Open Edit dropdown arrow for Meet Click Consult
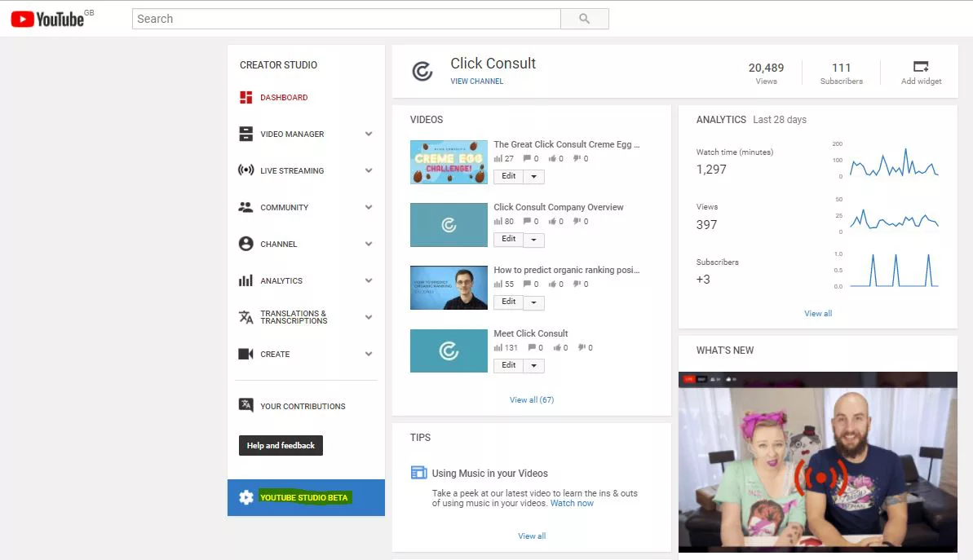The image size is (973, 560). tap(533, 366)
